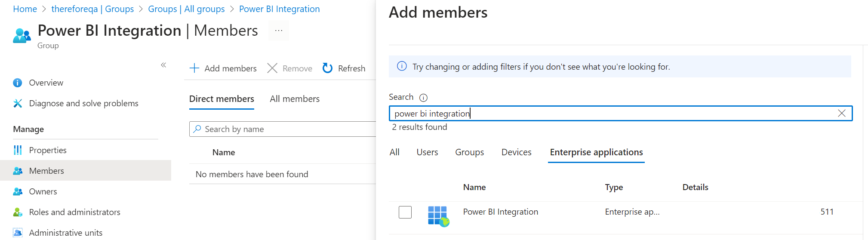Click the plus icon for Add members

[194, 68]
